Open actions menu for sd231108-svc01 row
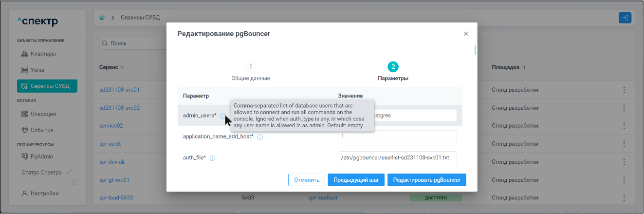 [624, 90]
